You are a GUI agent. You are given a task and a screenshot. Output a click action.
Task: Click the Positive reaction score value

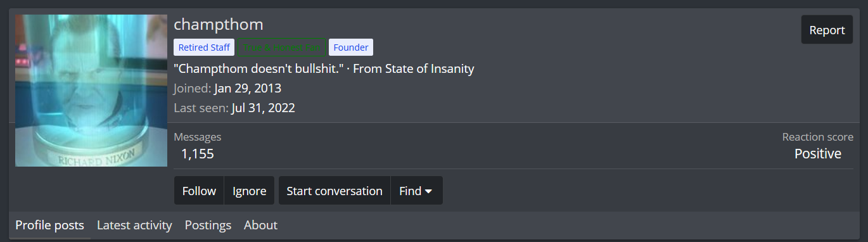coord(817,153)
